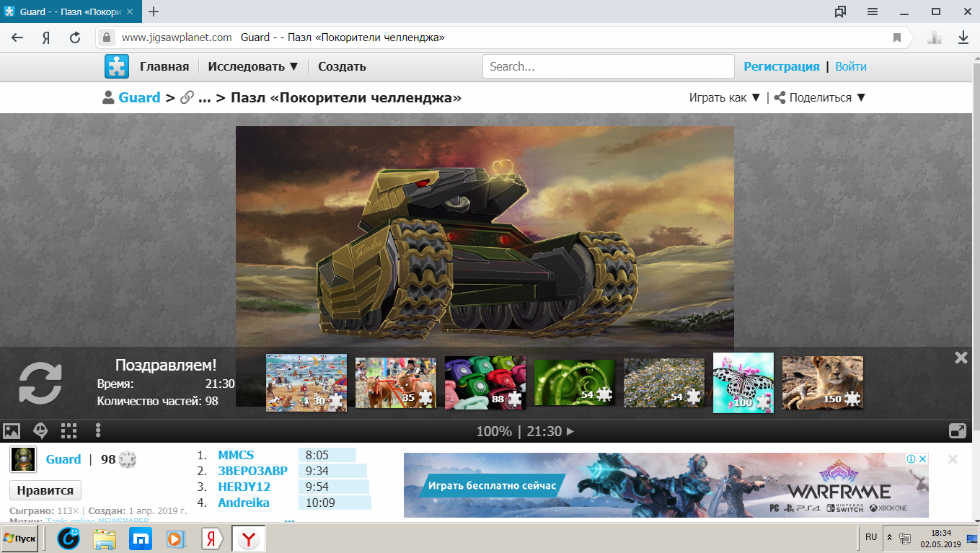This screenshot has height=553, width=980.
Task: Select the Guard puzzle browser tab
Action: 71,12
